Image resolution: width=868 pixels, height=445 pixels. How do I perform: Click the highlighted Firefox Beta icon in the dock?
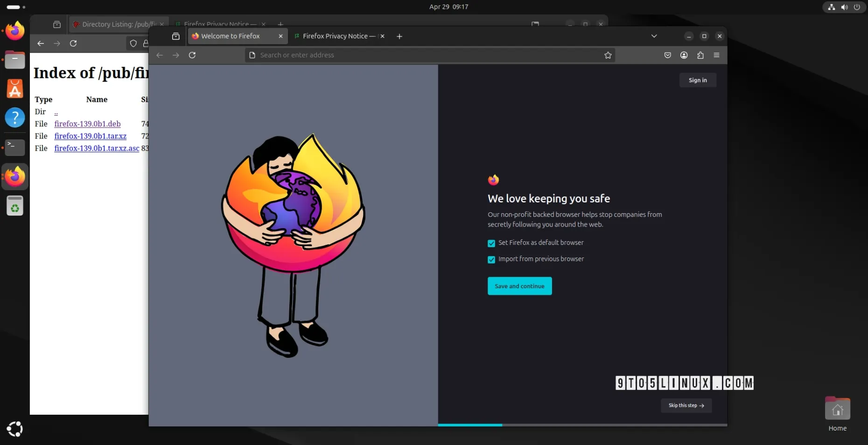(15, 176)
